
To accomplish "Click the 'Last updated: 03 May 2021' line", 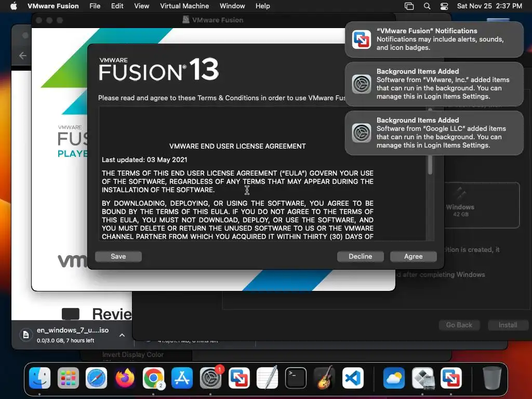I will (x=144, y=160).
